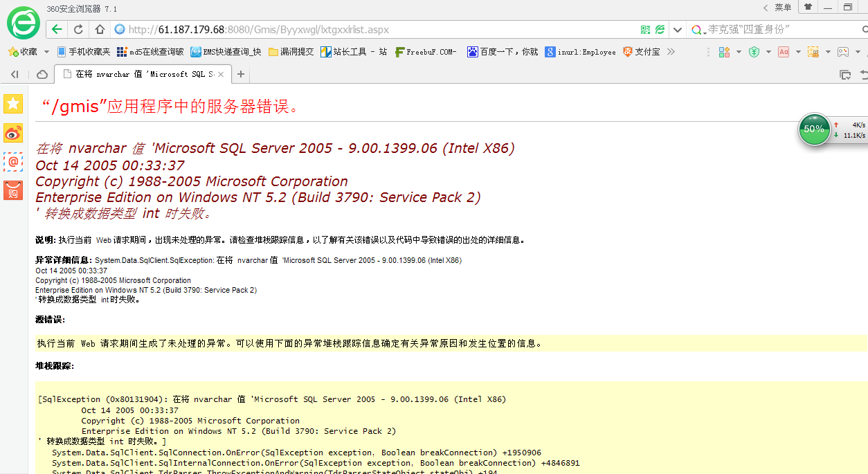
Task: Open the sidebar shopping 购 icon
Action: click(13, 190)
